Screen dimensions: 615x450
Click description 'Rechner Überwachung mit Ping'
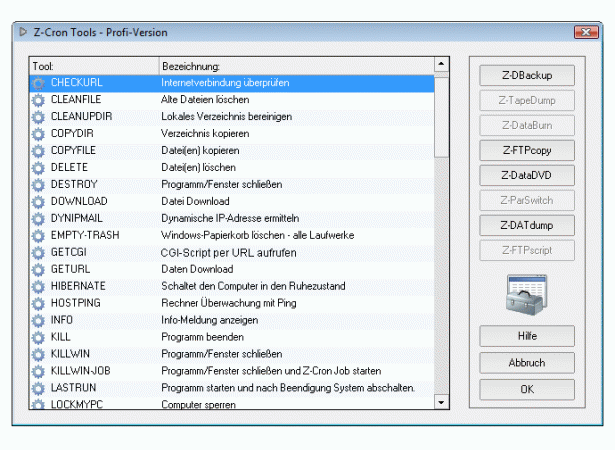pos(229,303)
